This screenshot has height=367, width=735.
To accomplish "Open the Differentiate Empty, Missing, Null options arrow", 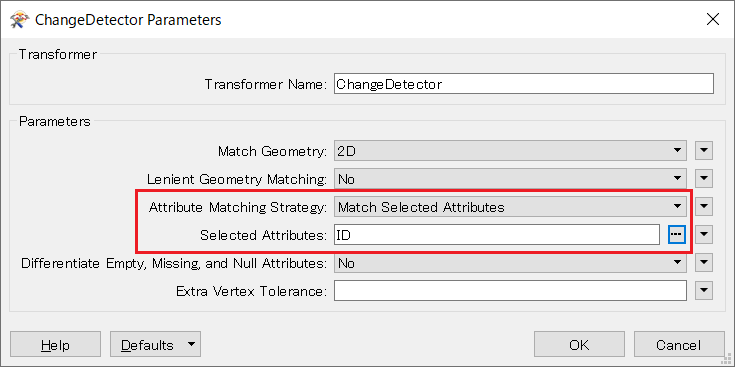I will coord(704,263).
